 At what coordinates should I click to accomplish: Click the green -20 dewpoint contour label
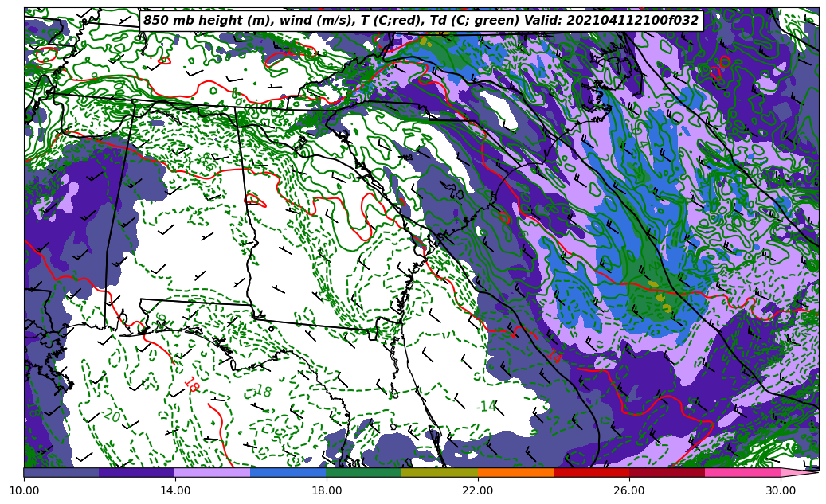tap(110, 416)
